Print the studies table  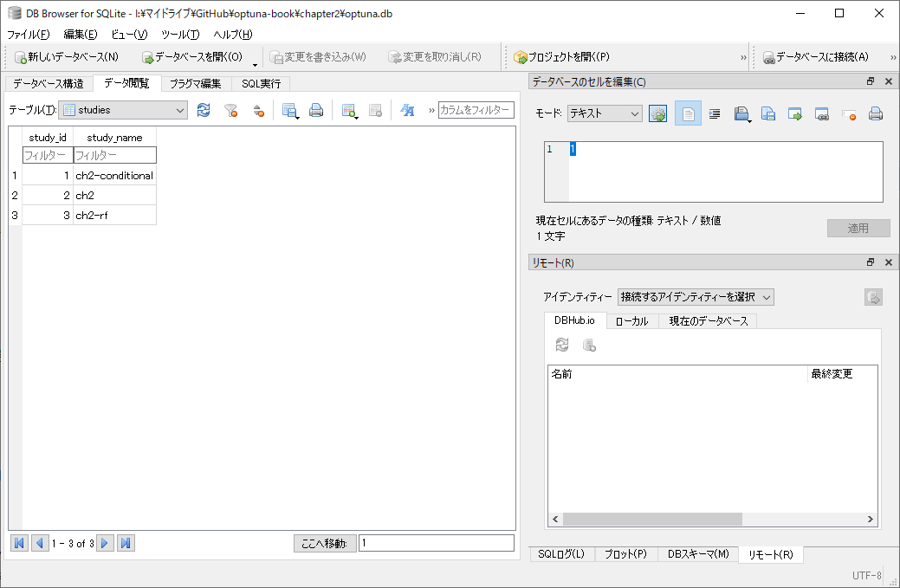tap(315, 111)
